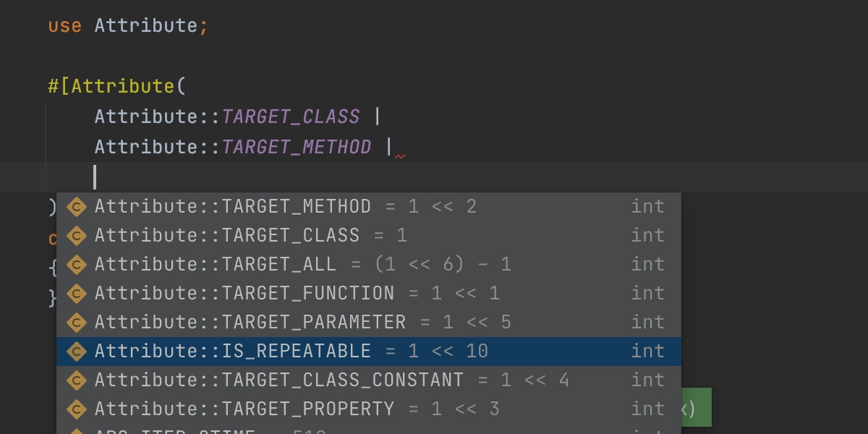868x434 pixels.
Task: Click purple TARGET_METHOD constant in code
Action: click(x=297, y=147)
